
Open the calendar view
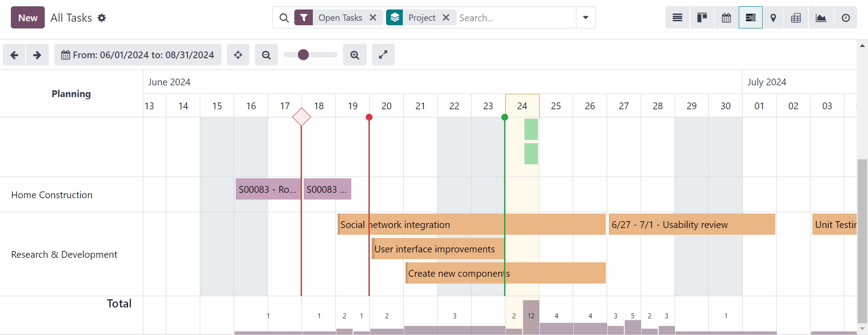[726, 18]
